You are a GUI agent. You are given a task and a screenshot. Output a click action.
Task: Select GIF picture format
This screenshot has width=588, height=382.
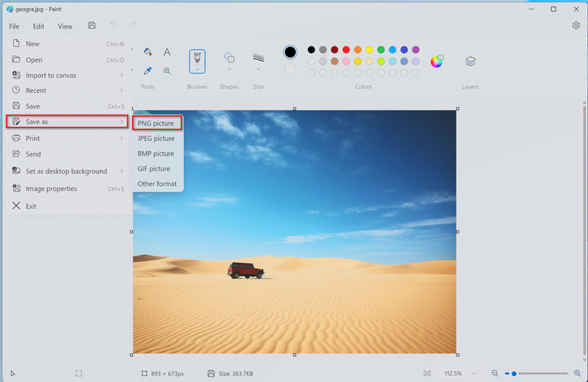[158, 169]
